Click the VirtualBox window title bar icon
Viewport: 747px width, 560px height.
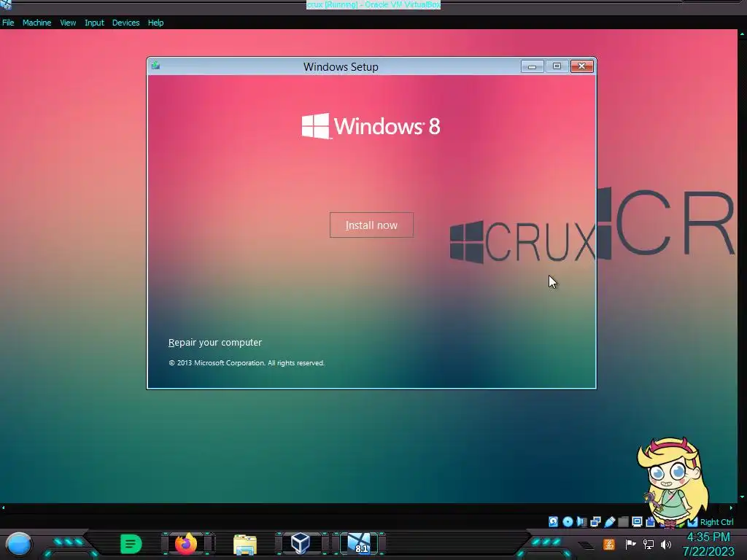click(6, 5)
